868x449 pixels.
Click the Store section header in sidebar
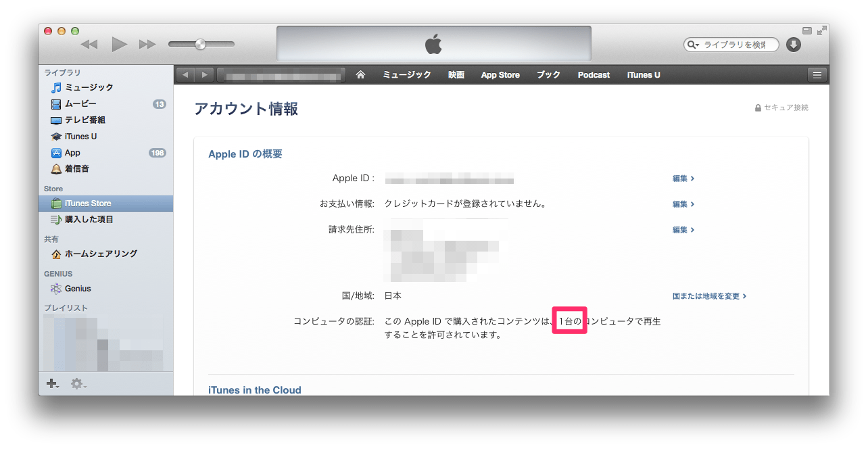tap(53, 189)
